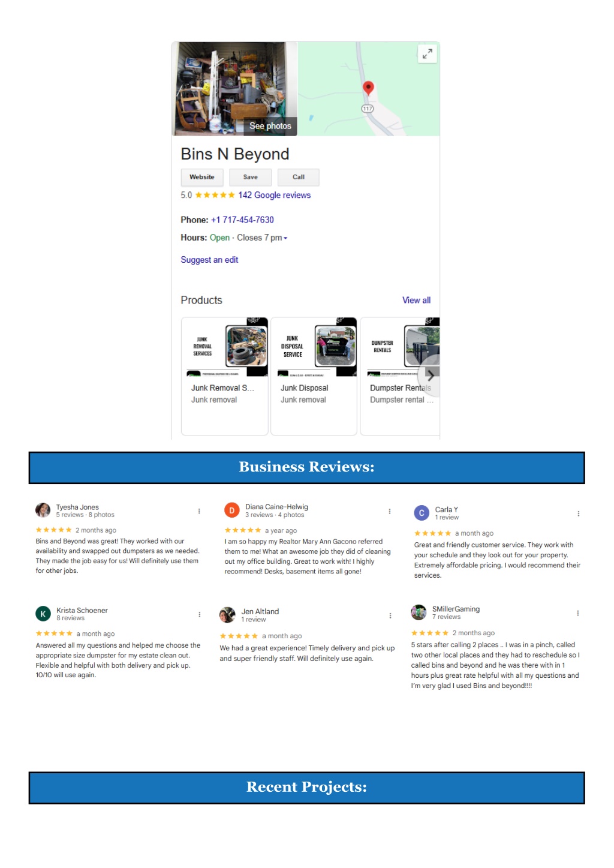This screenshot has height=868, width=614.
Task: Click the reviewer name SMillerGaming
Action: (x=456, y=609)
